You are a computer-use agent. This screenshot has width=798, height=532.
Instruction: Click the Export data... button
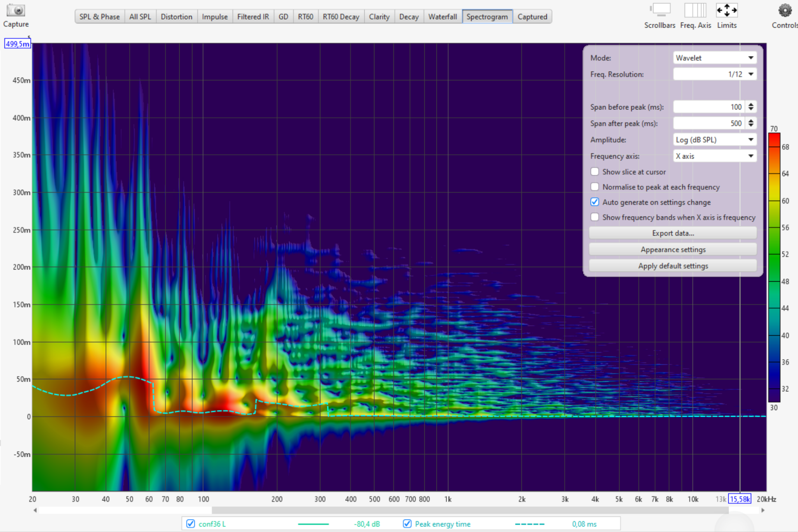(x=673, y=233)
